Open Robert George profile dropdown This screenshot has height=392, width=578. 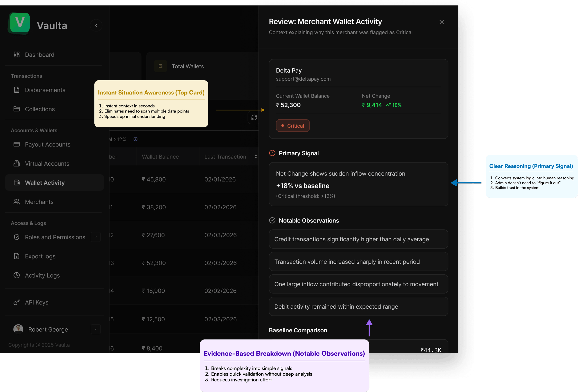(x=96, y=329)
